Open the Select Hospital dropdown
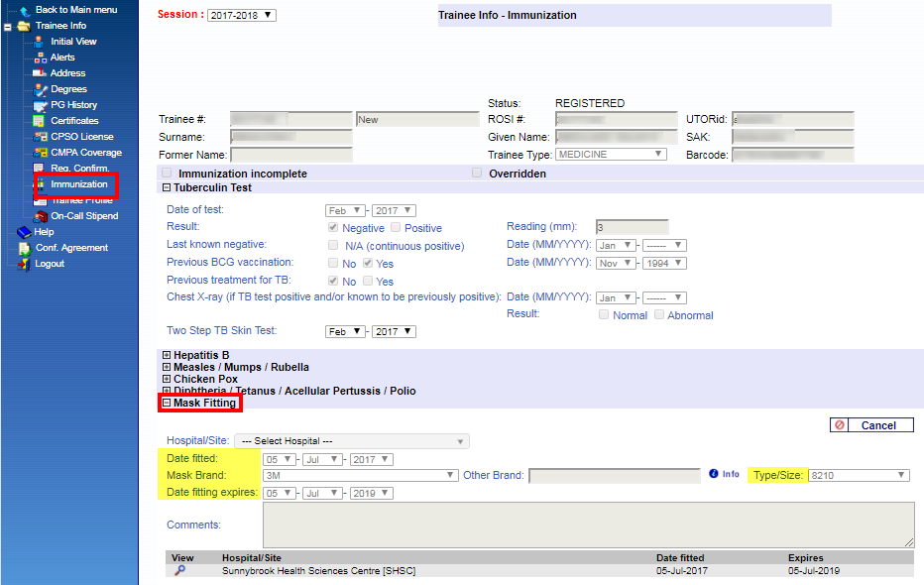The height and width of the screenshot is (585, 924). [365, 441]
